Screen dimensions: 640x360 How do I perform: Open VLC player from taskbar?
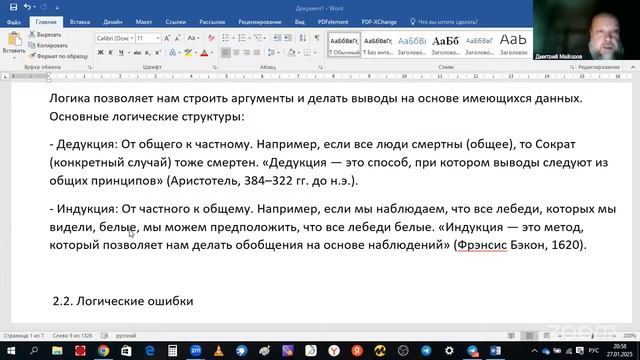point(219,351)
